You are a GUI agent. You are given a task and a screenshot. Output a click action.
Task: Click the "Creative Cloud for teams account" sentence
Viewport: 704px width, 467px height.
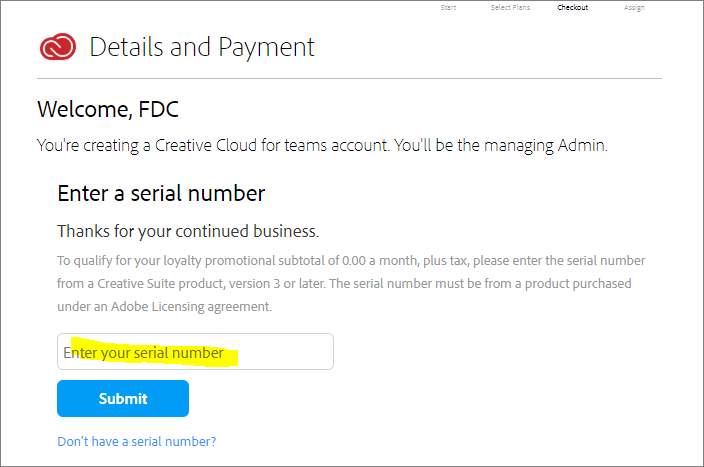coord(272,145)
